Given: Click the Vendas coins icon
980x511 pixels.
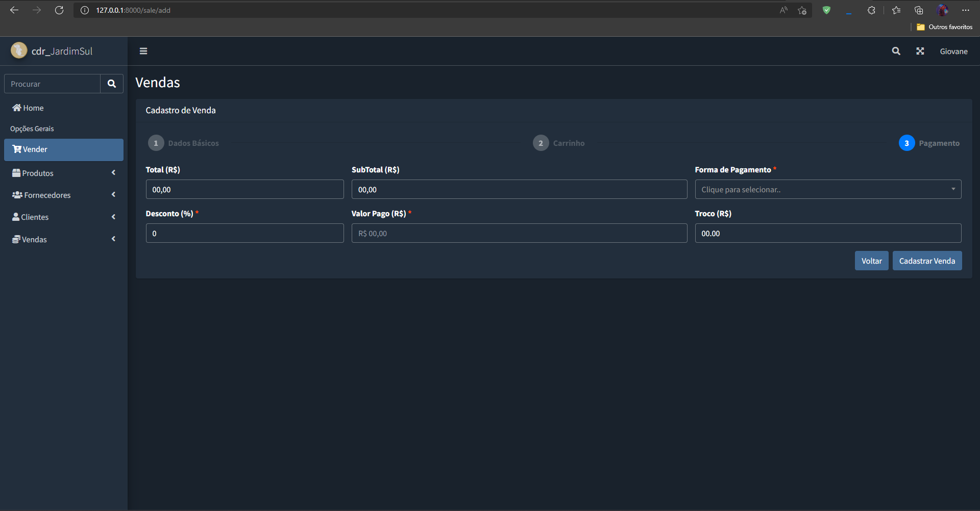Looking at the screenshot, I should (16, 239).
